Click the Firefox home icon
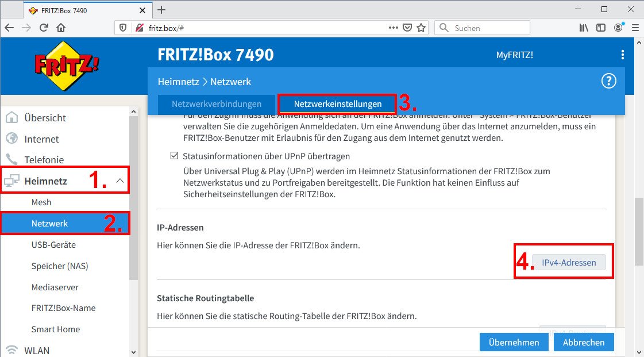 pyautogui.click(x=60, y=27)
